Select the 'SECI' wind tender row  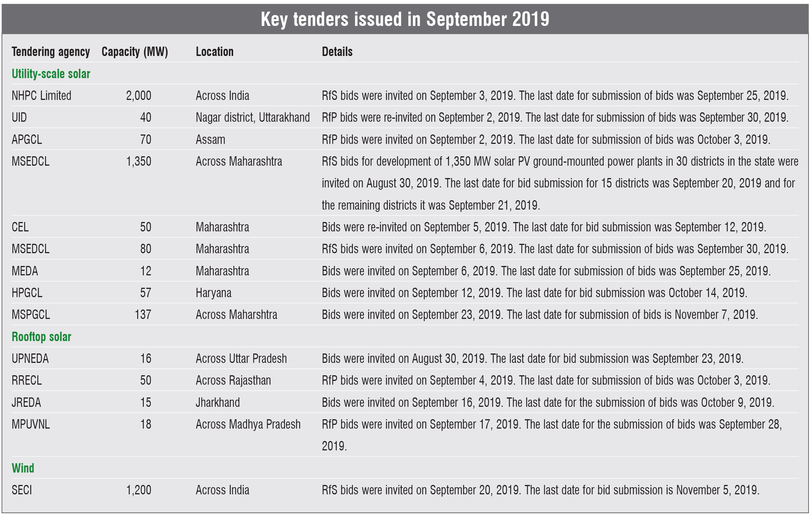click(x=22, y=490)
